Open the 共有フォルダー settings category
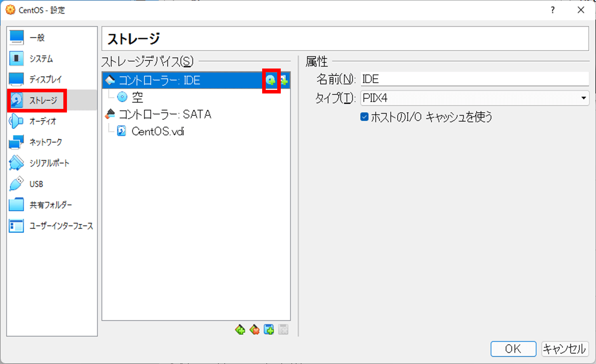Image resolution: width=596 pixels, height=364 pixels. click(52, 205)
